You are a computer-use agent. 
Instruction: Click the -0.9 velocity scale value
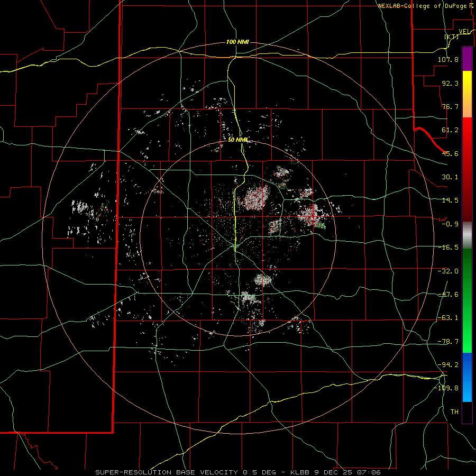pos(450,224)
